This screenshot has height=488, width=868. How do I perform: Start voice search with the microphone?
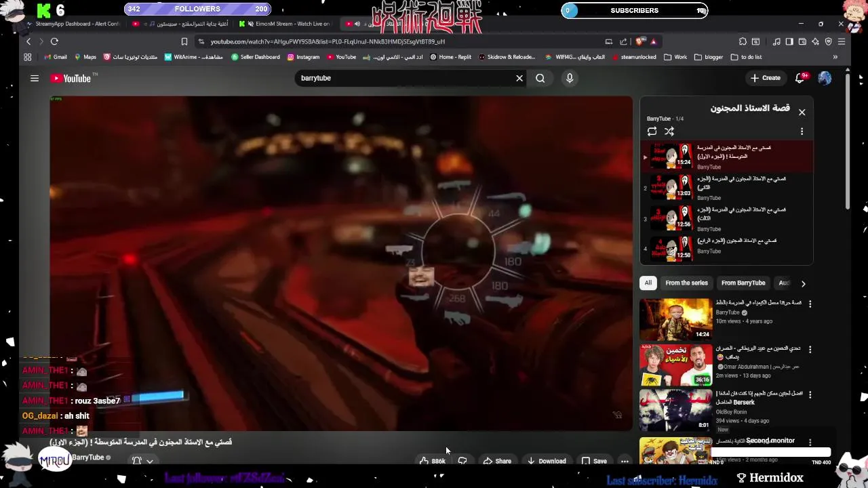(x=570, y=78)
